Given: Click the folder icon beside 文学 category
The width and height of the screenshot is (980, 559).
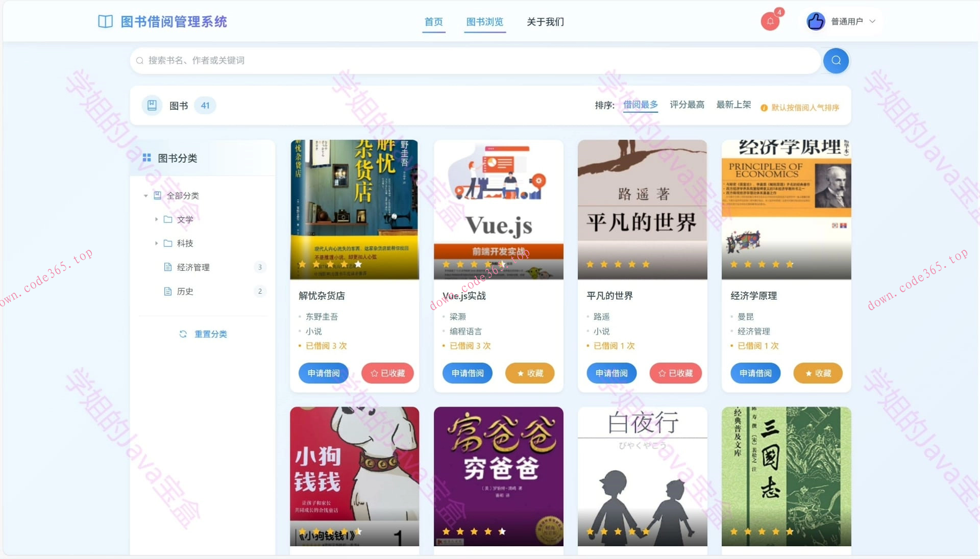Looking at the screenshot, I should (168, 219).
